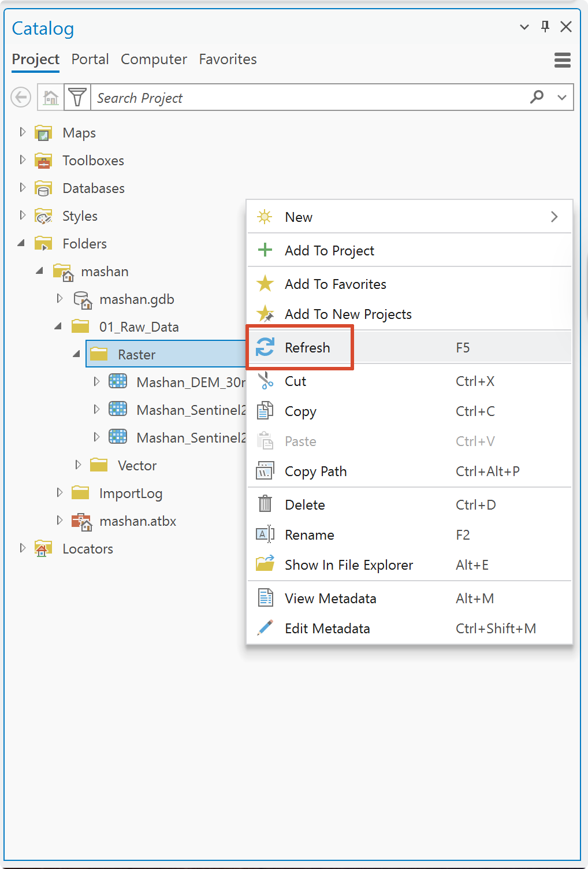Viewport: 588px width, 869px height.
Task: Choose Add To New Projects
Action: (x=410, y=314)
